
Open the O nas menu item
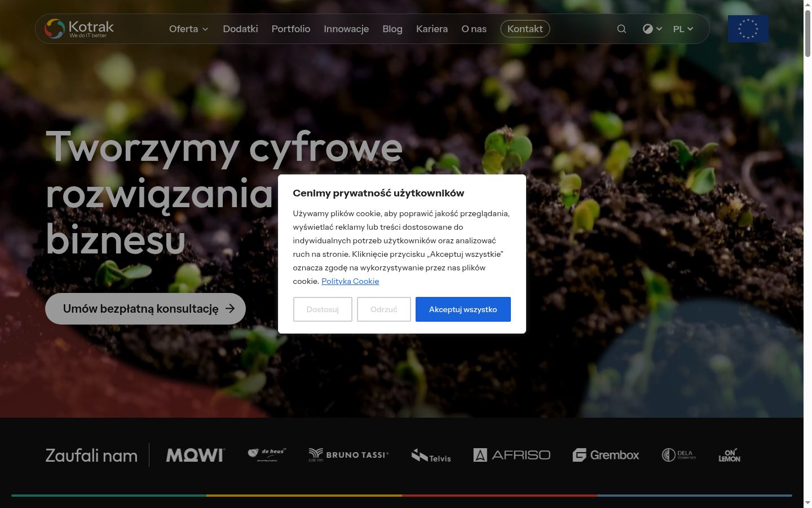(x=474, y=29)
